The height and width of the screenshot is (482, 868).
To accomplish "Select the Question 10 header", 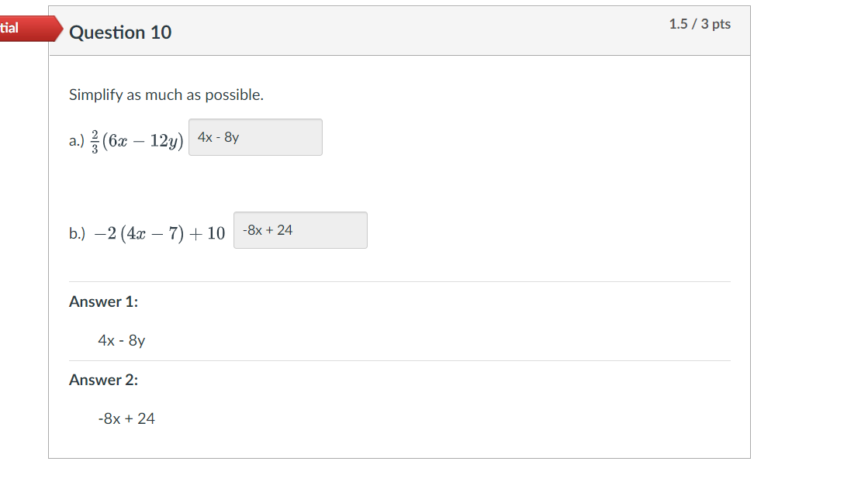I will click(120, 33).
